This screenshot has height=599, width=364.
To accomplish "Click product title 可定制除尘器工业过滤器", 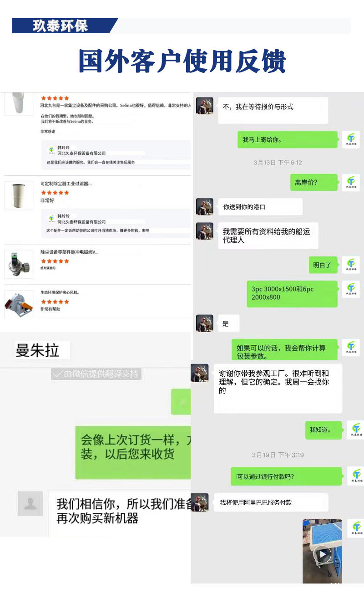I will pyautogui.click(x=66, y=184).
